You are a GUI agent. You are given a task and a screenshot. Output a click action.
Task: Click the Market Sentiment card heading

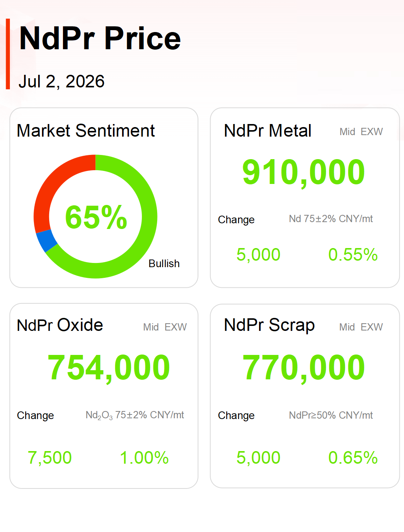pyautogui.click(x=86, y=131)
